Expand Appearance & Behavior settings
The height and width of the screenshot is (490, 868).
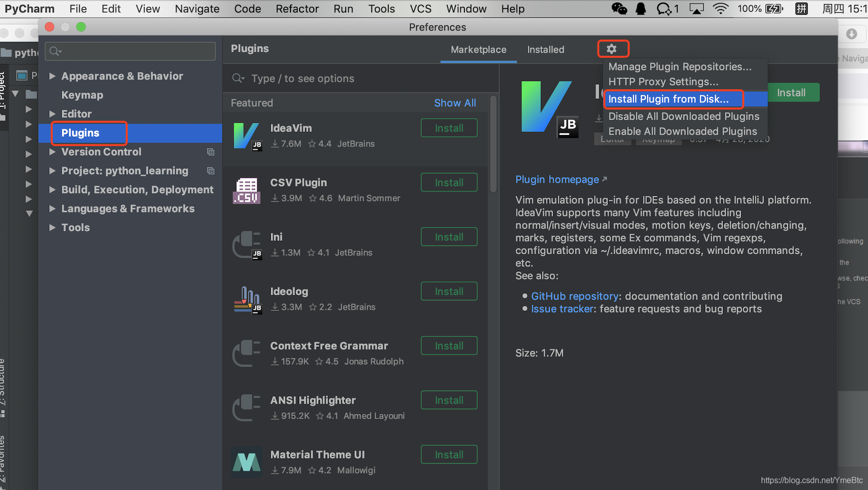52,76
